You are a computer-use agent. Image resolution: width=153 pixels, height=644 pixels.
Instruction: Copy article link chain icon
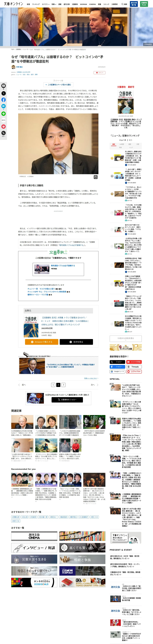(x=4, y=133)
